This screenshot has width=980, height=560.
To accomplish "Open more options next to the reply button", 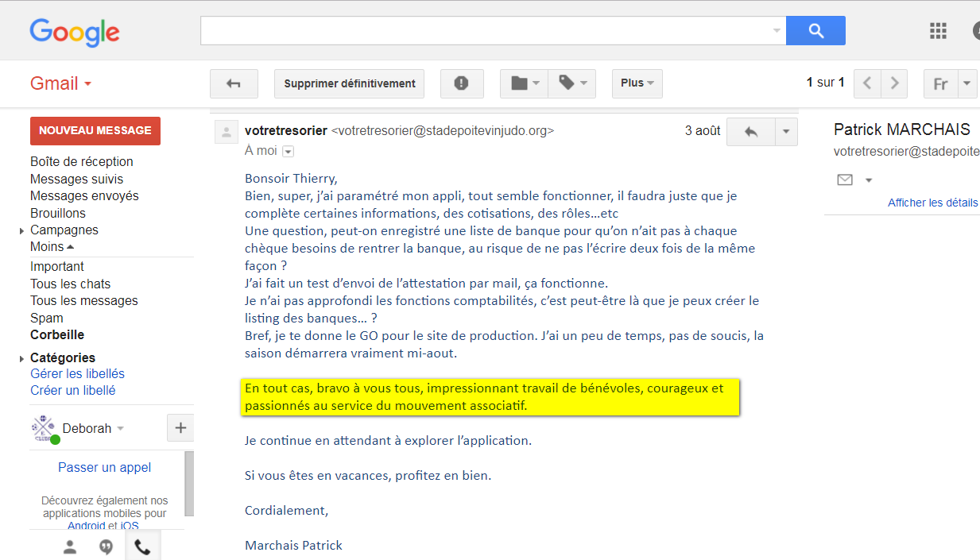I will click(x=786, y=132).
